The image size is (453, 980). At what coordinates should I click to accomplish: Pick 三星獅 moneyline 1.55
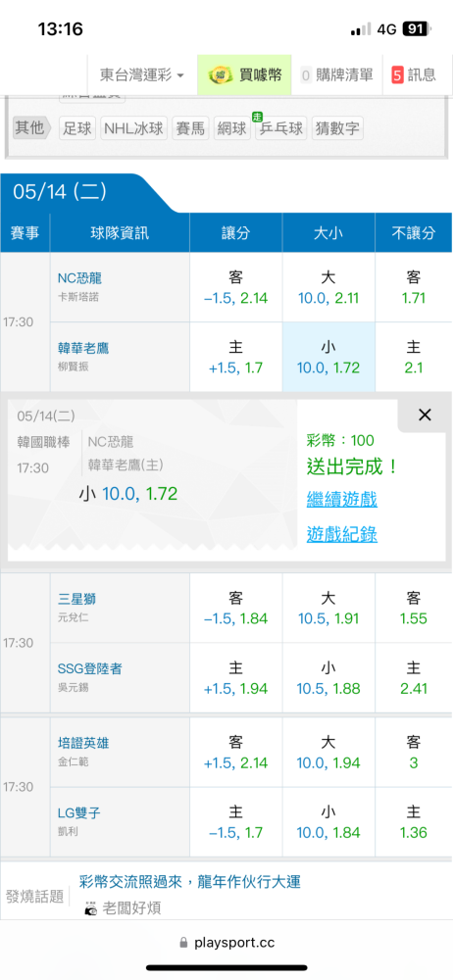[x=414, y=609]
